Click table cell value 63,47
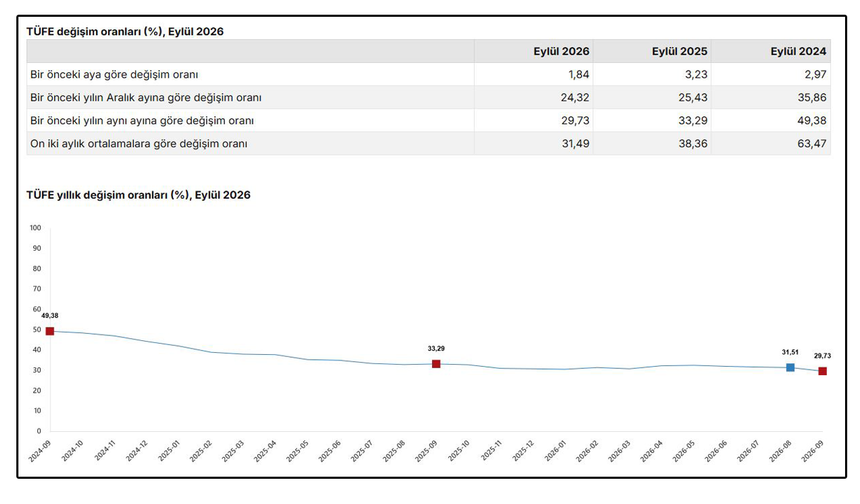860x504 pixels. (812, 144)
